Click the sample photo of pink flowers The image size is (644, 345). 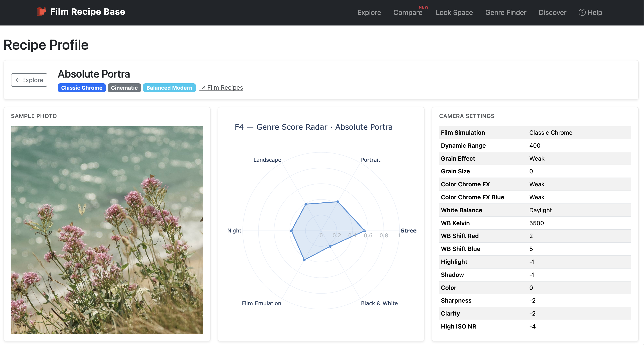tap(107, 230)
